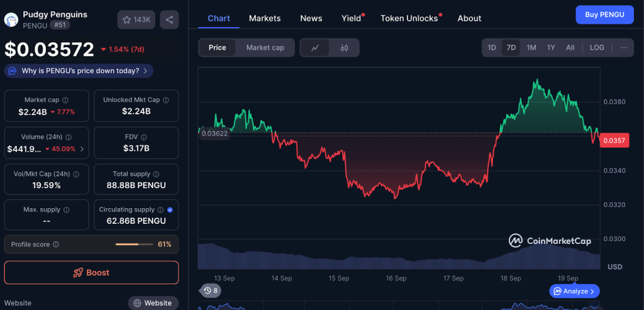Switch to candlestick chart view icon
The height and width of the screenshot is (310, 644).
click(344, 48)
